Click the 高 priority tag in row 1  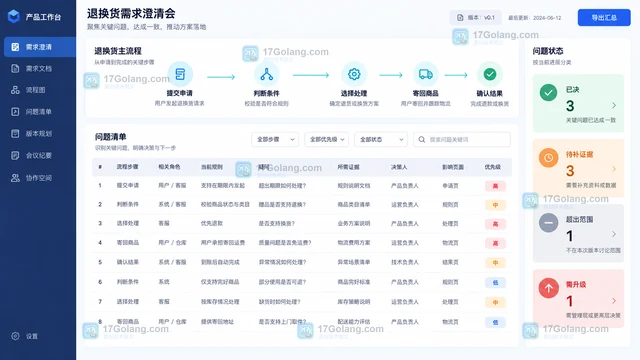pos(495,186)
